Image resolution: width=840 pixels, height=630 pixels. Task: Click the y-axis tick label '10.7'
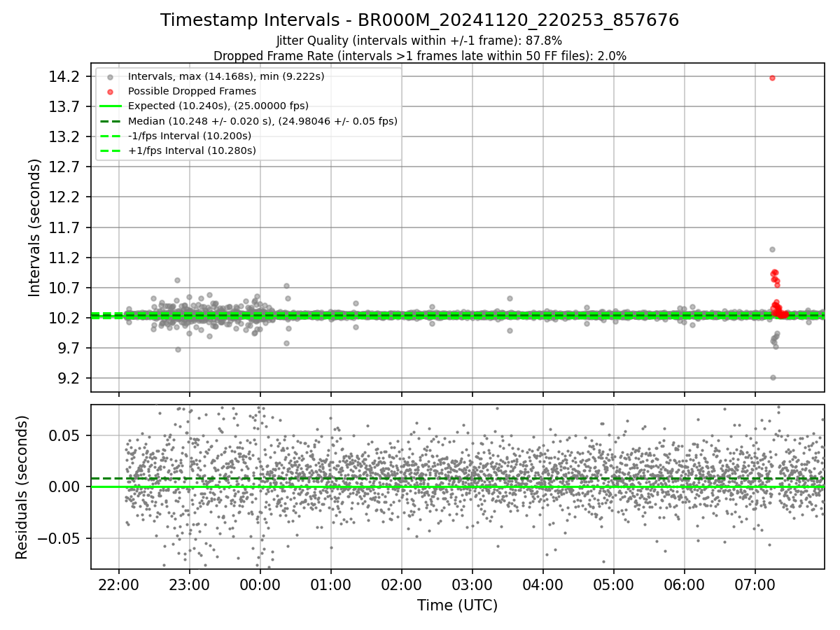(64, 288)
